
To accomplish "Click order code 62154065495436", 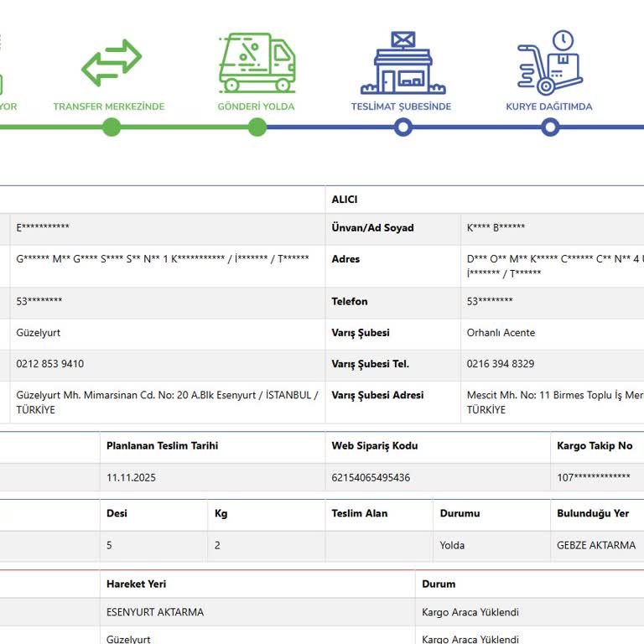I will coord(371,478).
